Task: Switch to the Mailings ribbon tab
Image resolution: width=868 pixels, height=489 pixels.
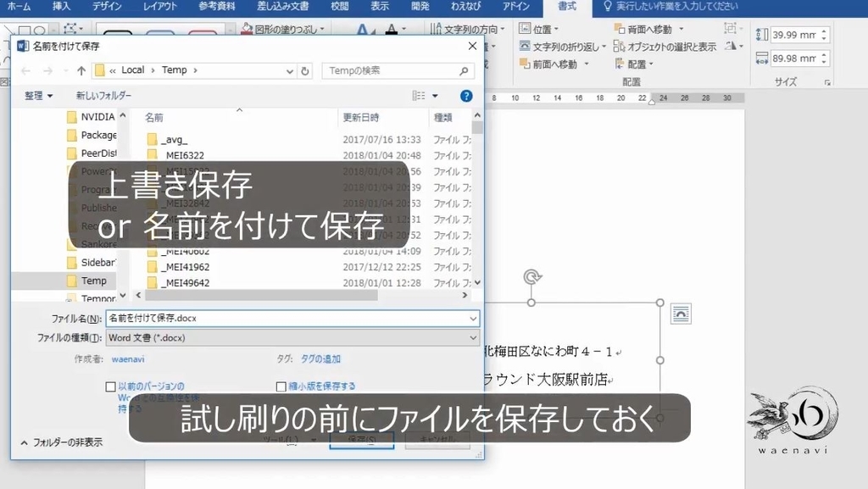Action: pos(283,6)
